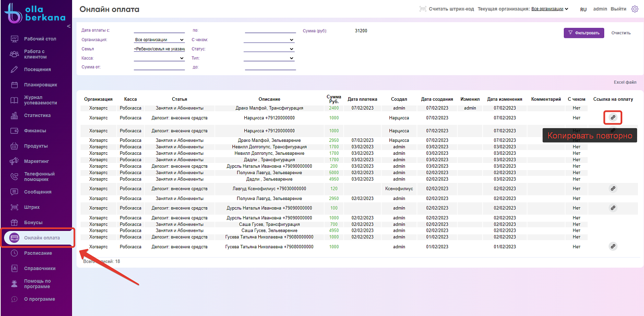The height and width of the screenshot is (316, 644).
Task: Click the admin user link
Action: click(x=600, y=9)
